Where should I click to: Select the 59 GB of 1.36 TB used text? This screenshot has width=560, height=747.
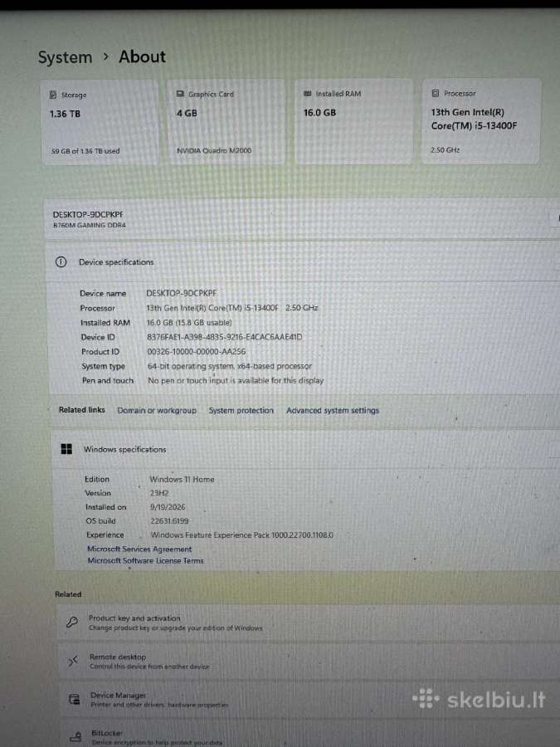85,150
